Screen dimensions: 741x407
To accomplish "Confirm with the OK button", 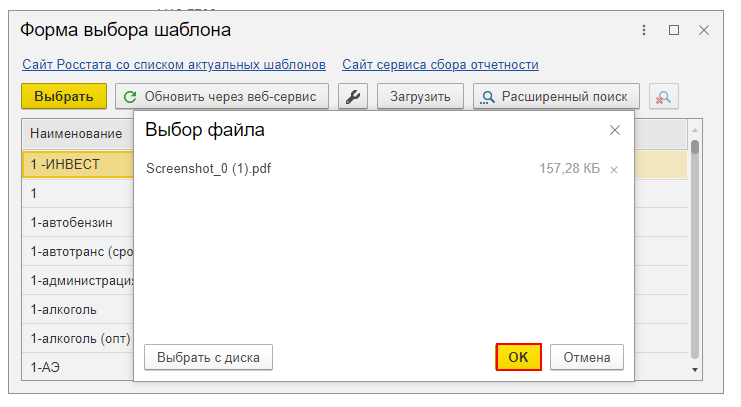I will point(518,357).
